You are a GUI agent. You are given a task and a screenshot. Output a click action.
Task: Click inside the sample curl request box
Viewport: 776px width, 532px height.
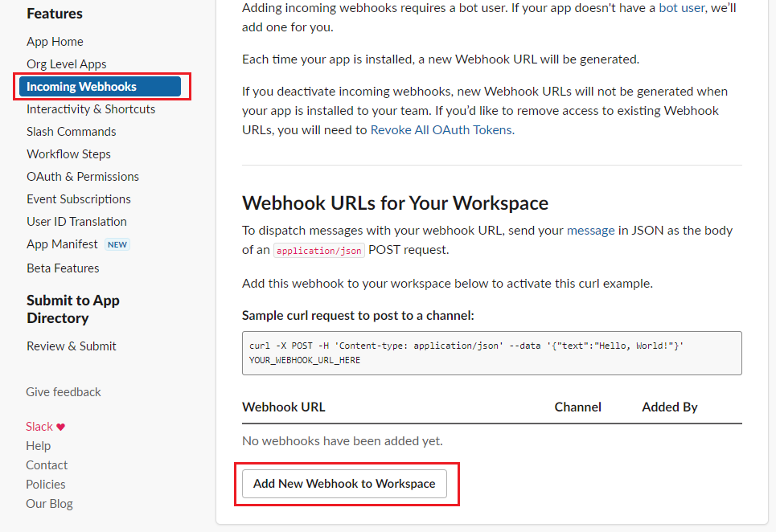coord(491,353)
